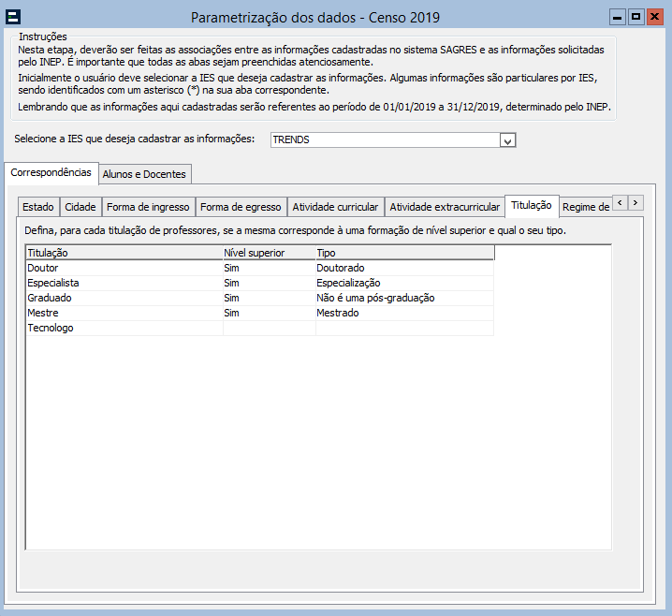Click the Titulação column header
The image size is (672, 616).
pos(123,253)
